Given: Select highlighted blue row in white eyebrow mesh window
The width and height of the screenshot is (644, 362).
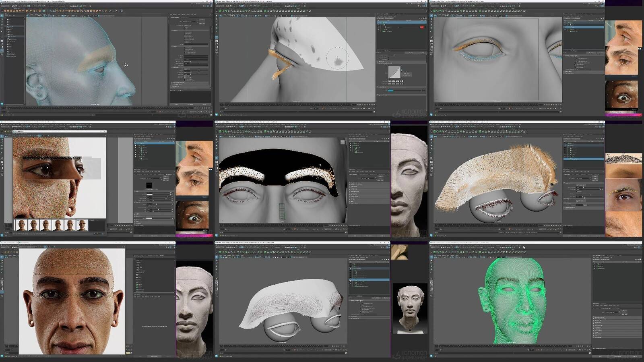Looking at the screenshot, I should tap(369, 279).
